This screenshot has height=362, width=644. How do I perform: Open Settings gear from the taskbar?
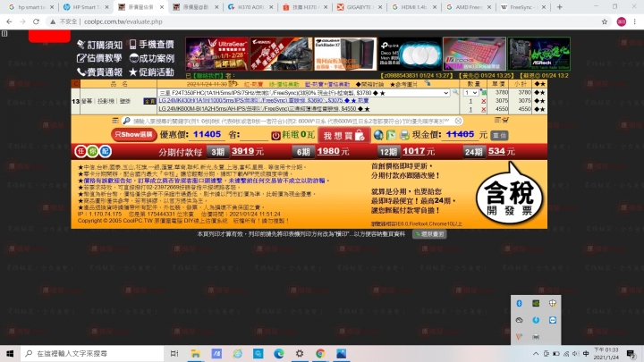point(300,353)
